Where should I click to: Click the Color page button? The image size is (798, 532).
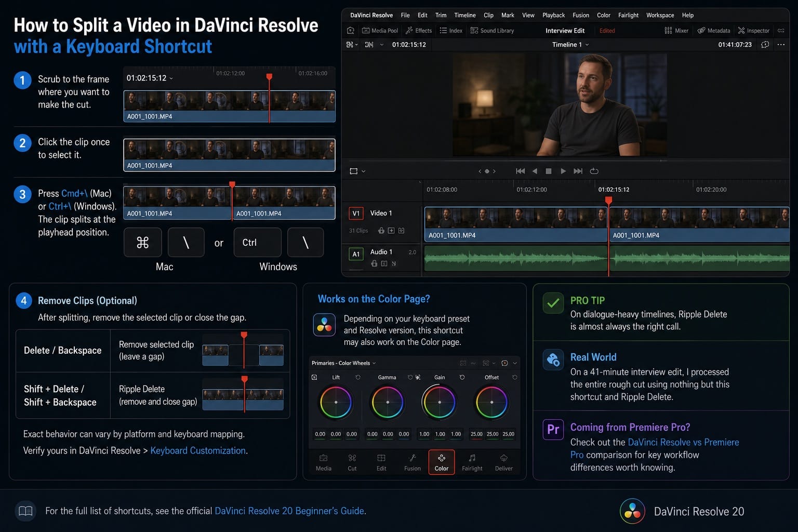click(x=442, y=462)
